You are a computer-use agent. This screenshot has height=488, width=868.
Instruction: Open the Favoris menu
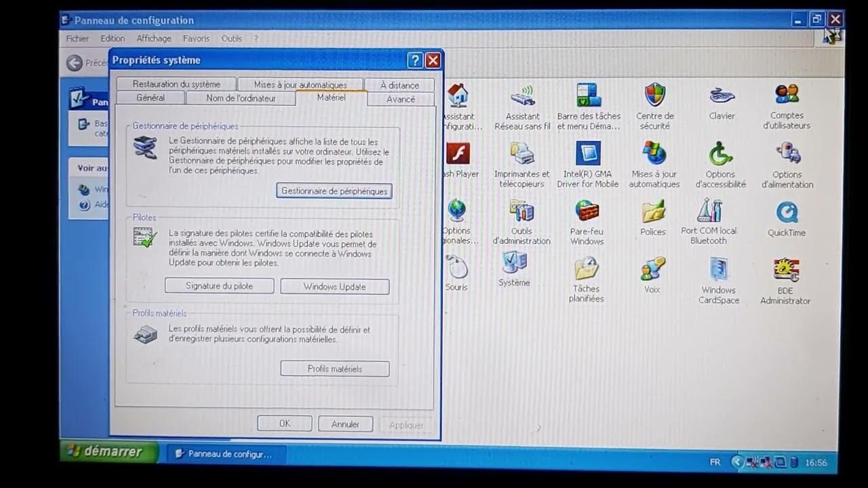(196, 39)
